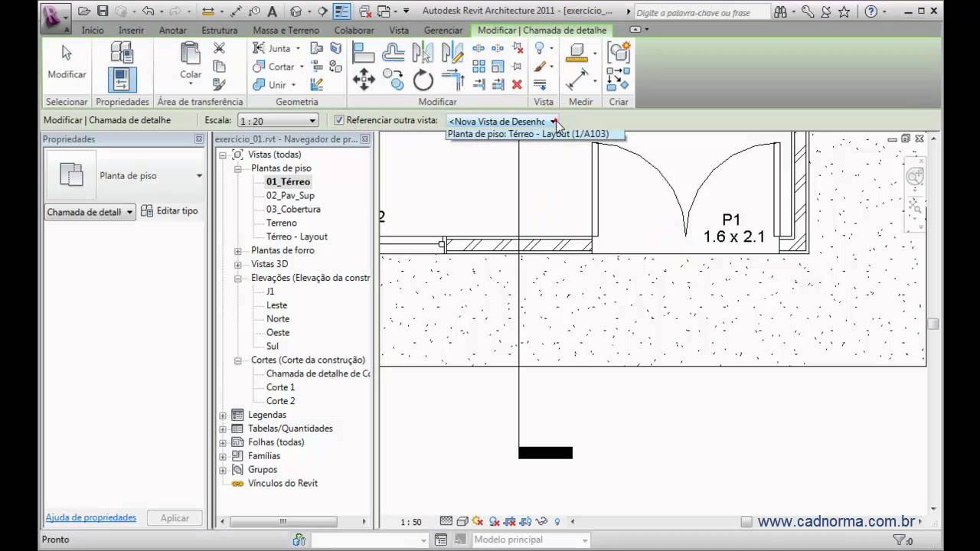Activate the Copy tool with circles
The image size is (980, 551).
(x=394, y=80)
